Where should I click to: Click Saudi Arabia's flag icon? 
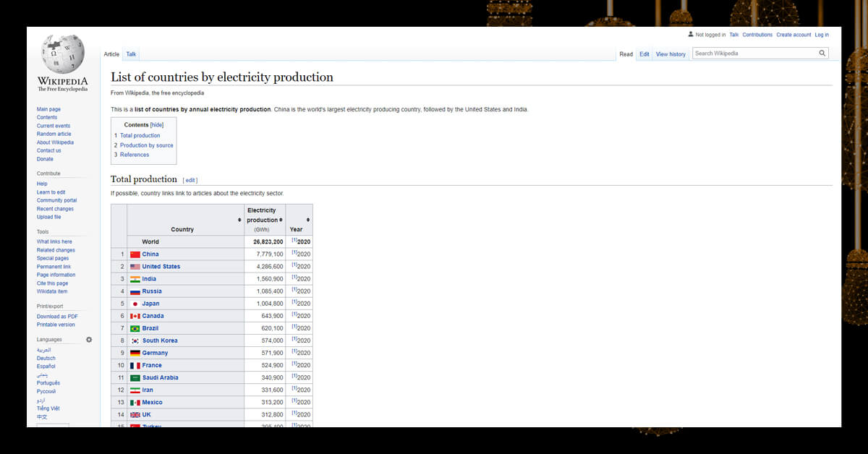click(x=135, y=377)
